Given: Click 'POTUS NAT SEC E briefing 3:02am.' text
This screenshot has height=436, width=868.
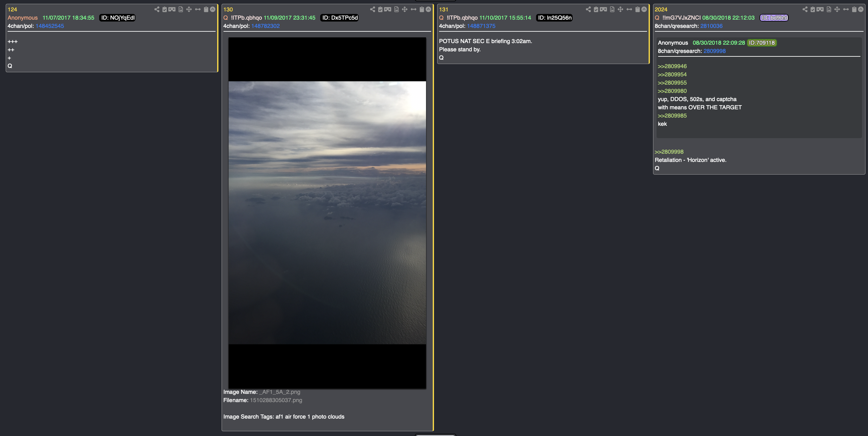Looking at the screenshot, I should click(485, 41).
